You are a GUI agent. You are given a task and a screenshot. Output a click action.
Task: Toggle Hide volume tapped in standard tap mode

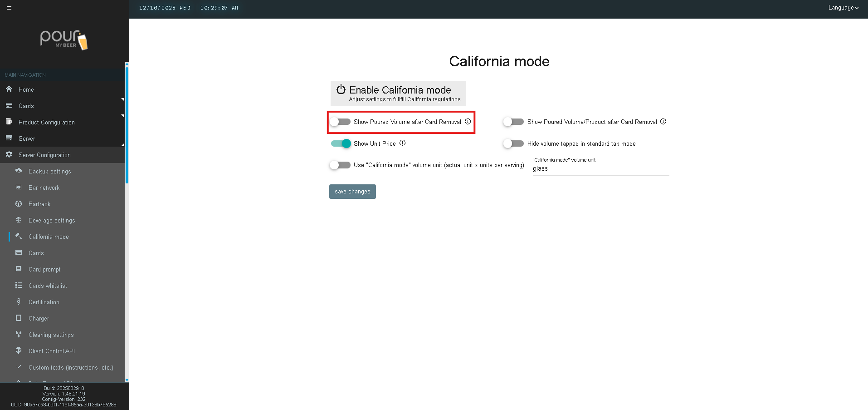point(513,144)
